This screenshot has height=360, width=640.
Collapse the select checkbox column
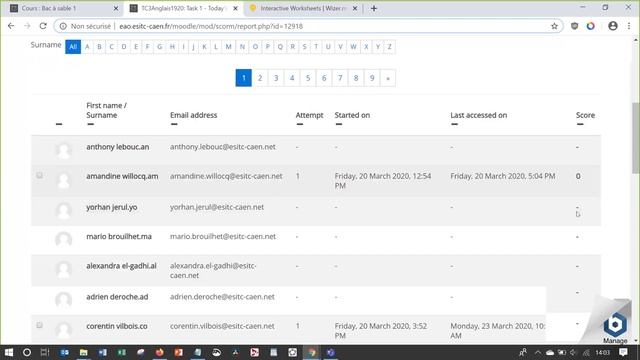click(59, 124)
